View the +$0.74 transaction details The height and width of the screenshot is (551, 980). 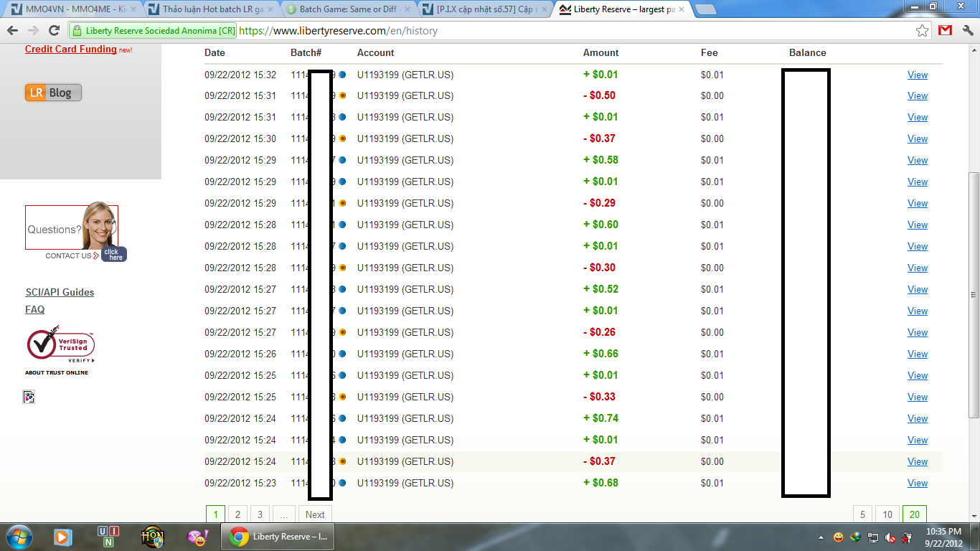pyautogui.click(x=918, y=418)
